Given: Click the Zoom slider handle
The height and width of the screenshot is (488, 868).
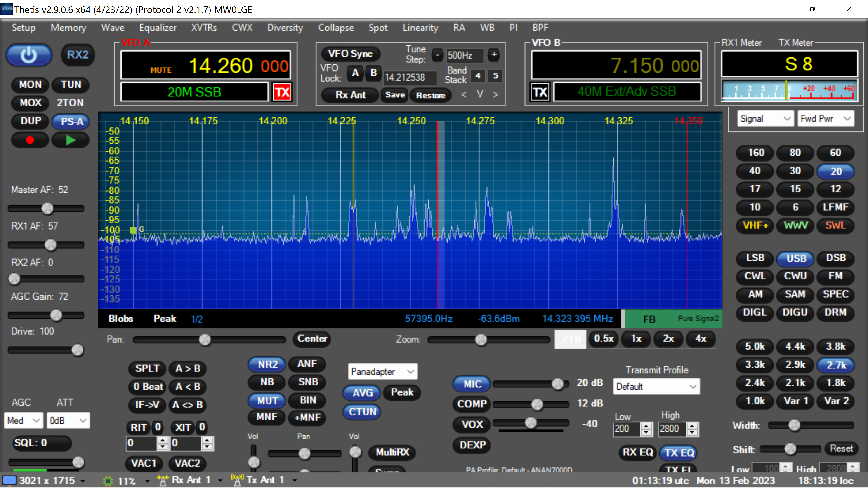Looking at the screenshot, I should point(481,340).
